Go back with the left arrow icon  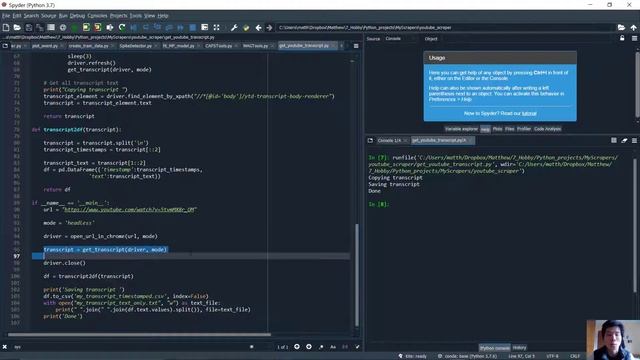point(258,27)
